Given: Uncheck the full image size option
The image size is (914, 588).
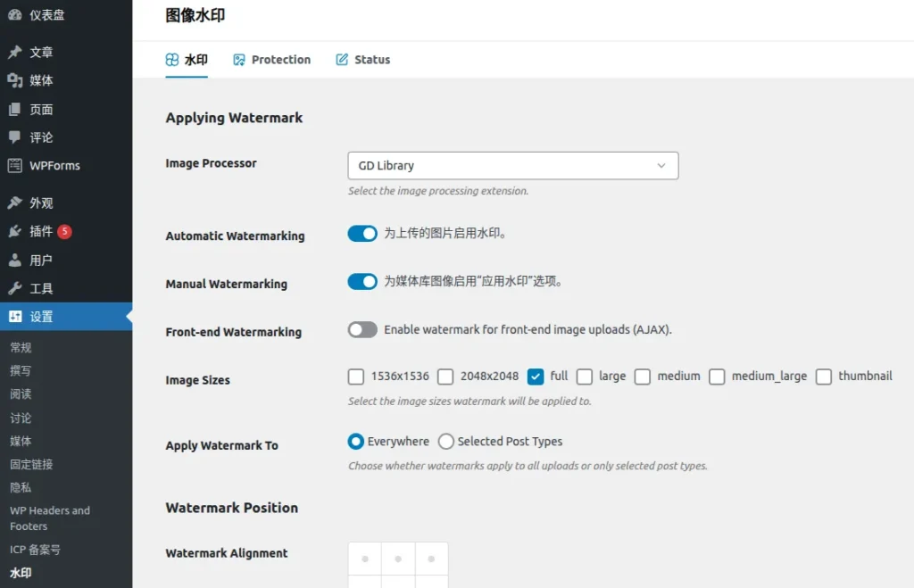Looking at the screenshot, I should point(536,377).
